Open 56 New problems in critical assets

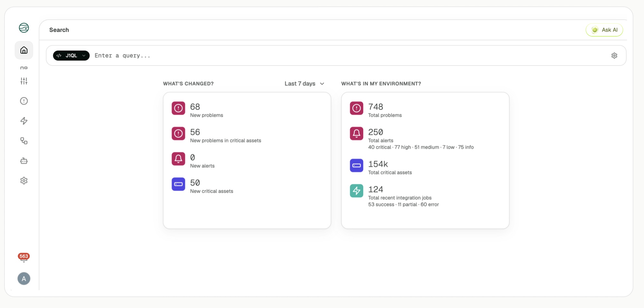click(225, 135)
